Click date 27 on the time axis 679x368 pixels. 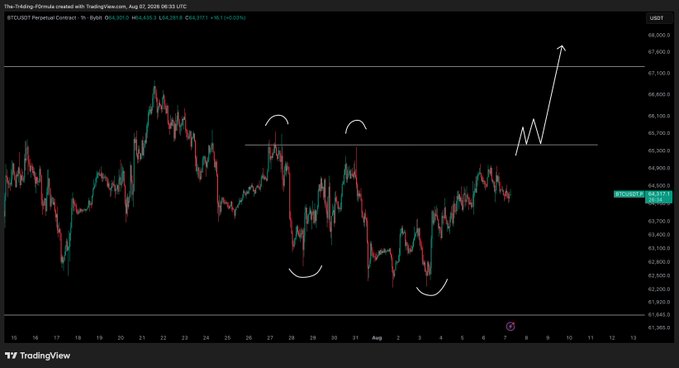click(270, 338)
